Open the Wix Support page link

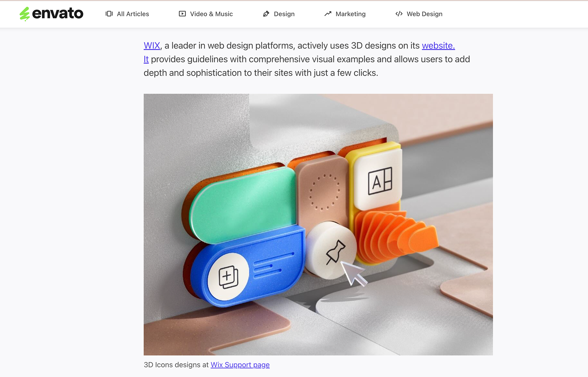pyautogui.click(x=240, y=365)
